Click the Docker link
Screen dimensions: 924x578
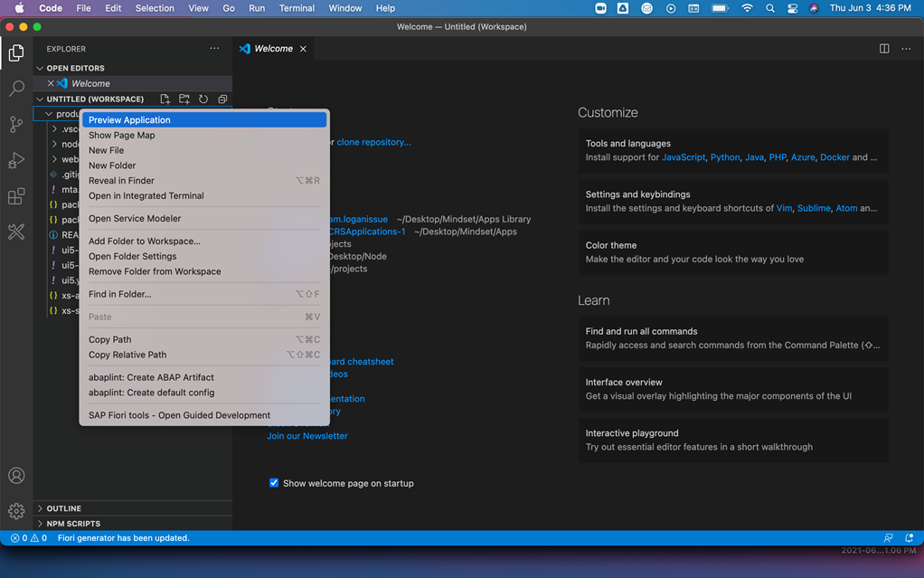[x=834, y=157]
